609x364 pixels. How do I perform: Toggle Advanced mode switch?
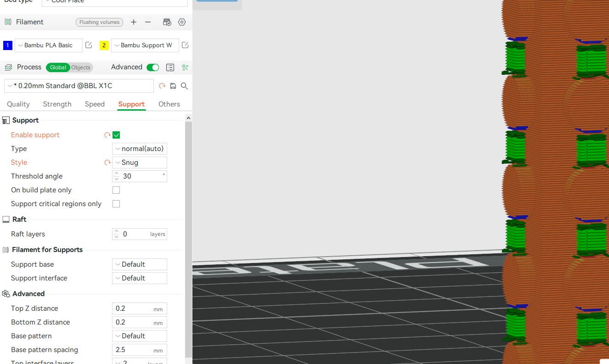click(153, 67)
